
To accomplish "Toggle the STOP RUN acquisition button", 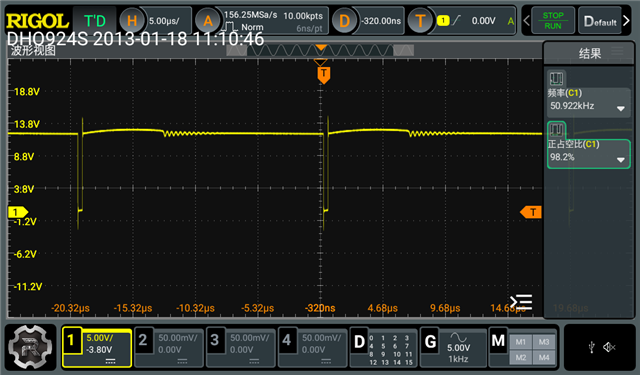I will [x=553, y=20].
